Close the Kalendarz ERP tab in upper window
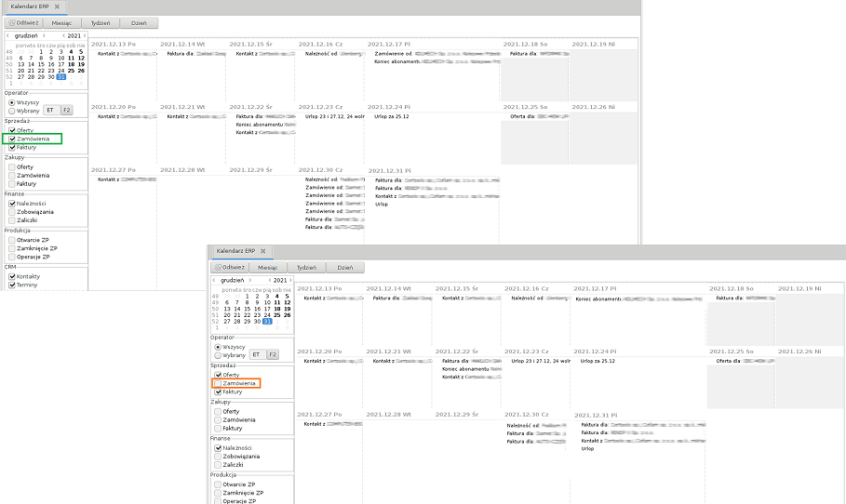Image resolution: width=846 pixels, height=504 pixels. pos(57,7)
